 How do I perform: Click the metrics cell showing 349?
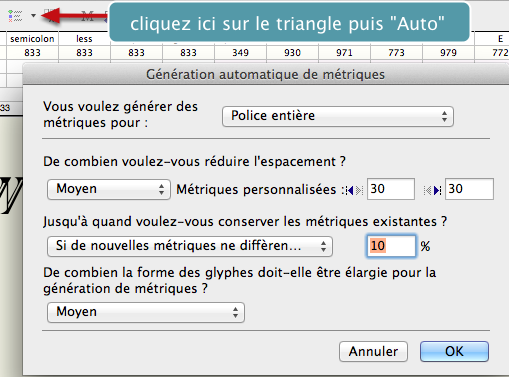click(x=240, y=53)
